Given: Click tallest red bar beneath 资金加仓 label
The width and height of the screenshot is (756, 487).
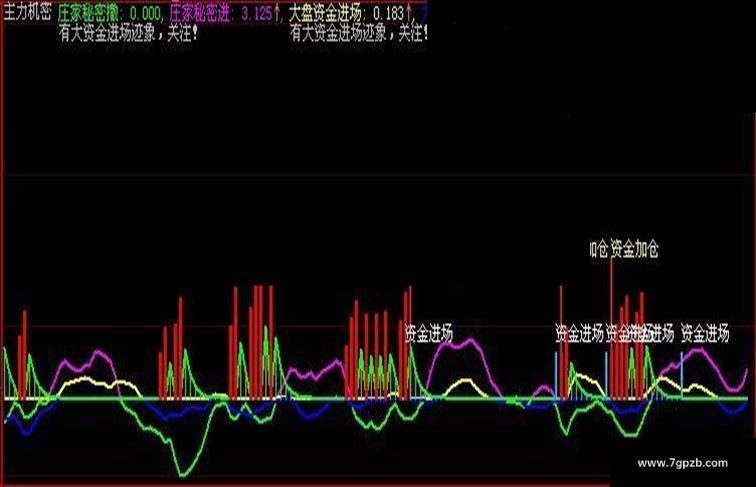Looking at the screenshot, I should pyautogui.click(x=611, y=329).
